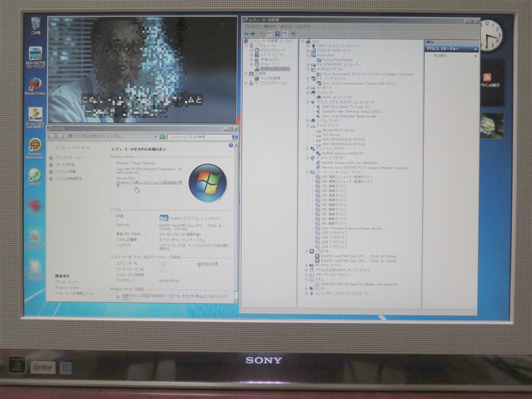This screenshot has width=532, height=399.
Task: Click the デバイス マネージャー link in System sidebar
Action: click(69, 158)
